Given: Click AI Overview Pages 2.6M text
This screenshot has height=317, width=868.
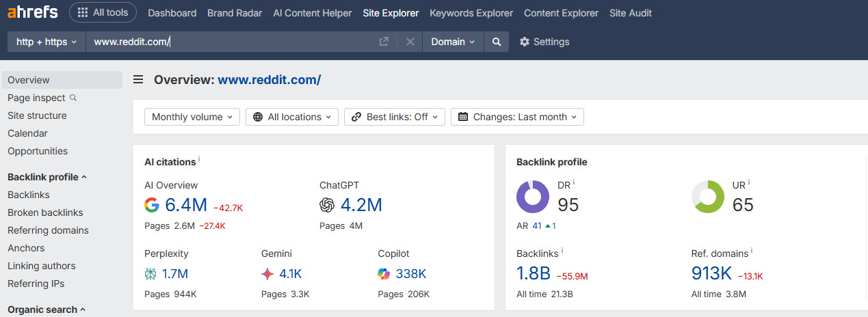Looking at the screenshot, I should [170, 225].
